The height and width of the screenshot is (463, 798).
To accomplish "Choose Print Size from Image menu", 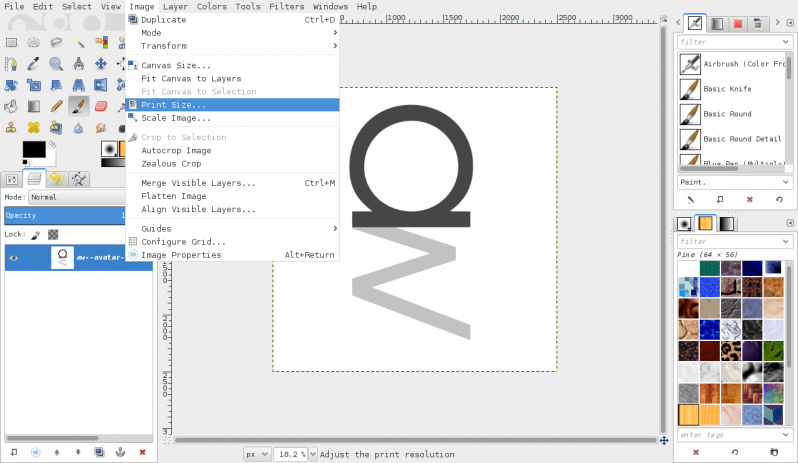I will pos(233,105).
